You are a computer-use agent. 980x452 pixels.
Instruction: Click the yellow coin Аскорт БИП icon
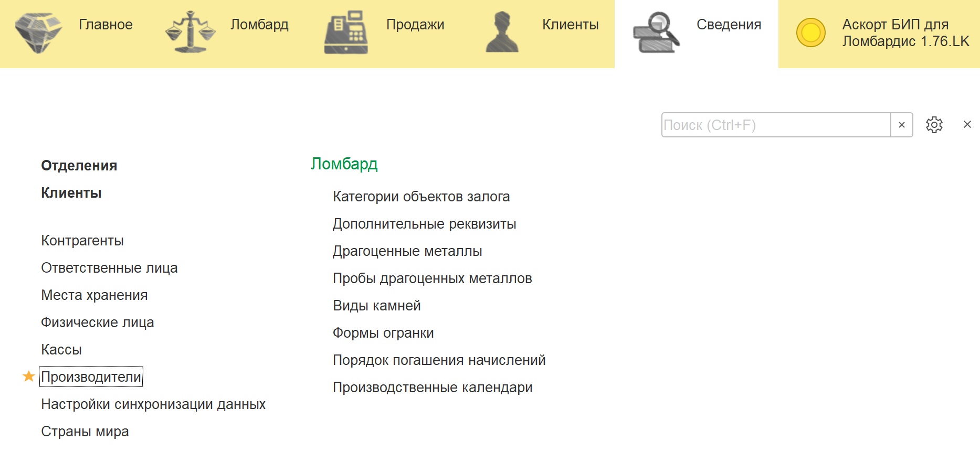(810, 33)
